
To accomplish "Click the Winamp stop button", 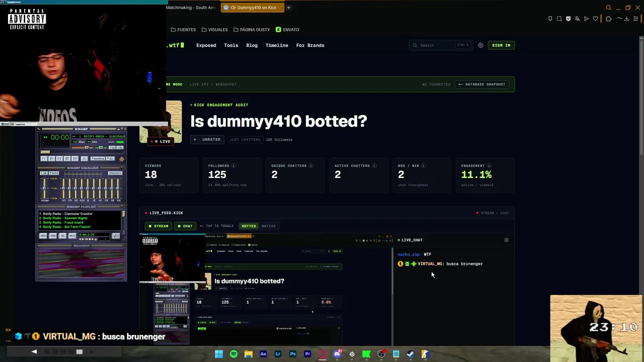I will [x=67, y=158].
